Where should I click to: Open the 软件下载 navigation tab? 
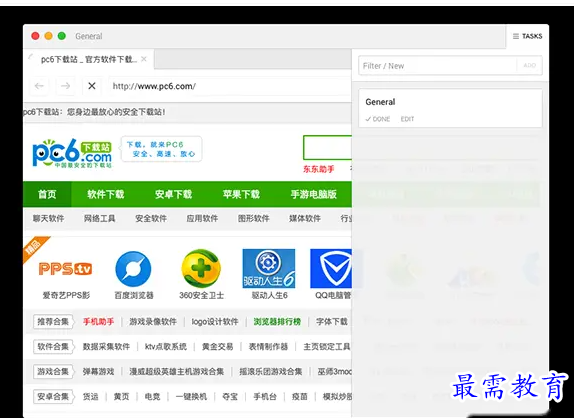click(x=105, y=194)
